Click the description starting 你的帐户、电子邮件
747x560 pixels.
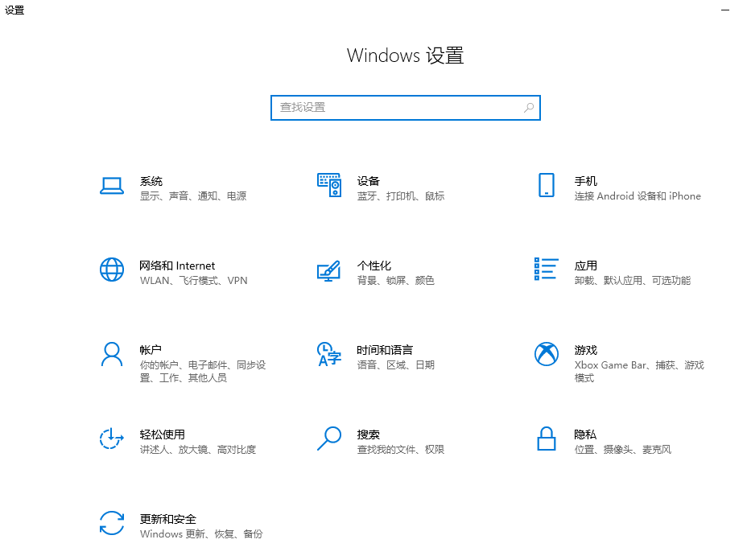tap(203, 372)
